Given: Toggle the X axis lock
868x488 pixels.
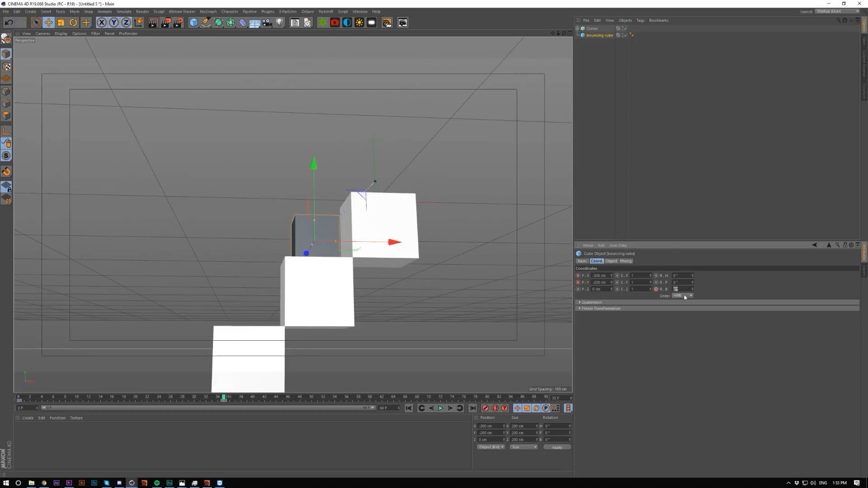Looking at the screenshot, I should (102, 23).
